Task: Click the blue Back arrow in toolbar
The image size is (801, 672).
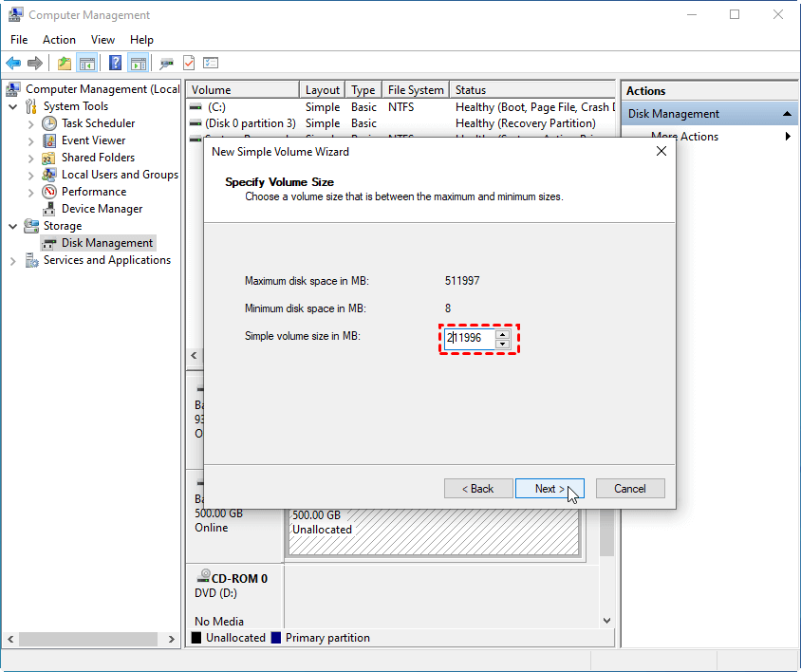Action: point(13,64)
